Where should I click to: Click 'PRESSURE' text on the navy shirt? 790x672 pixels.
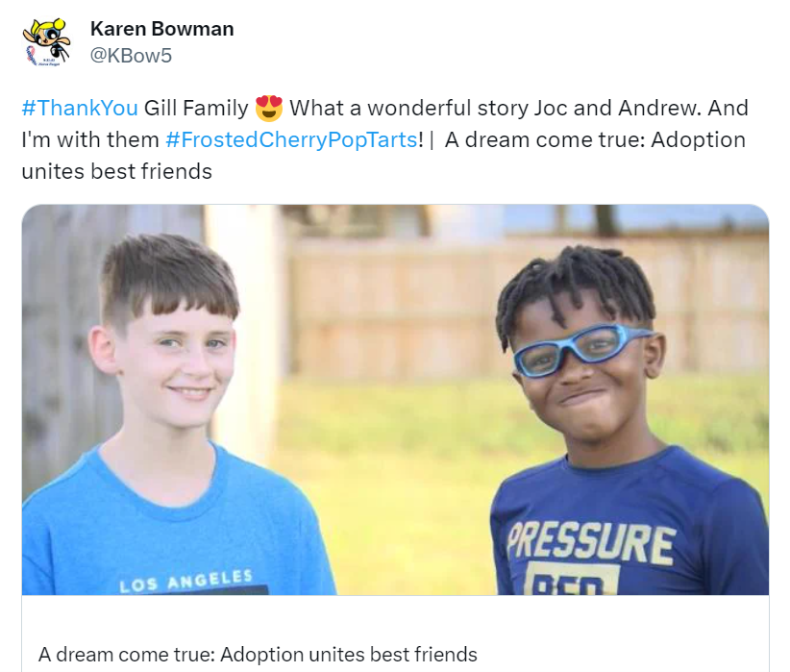pyautogui.click(x=591, y=542)
